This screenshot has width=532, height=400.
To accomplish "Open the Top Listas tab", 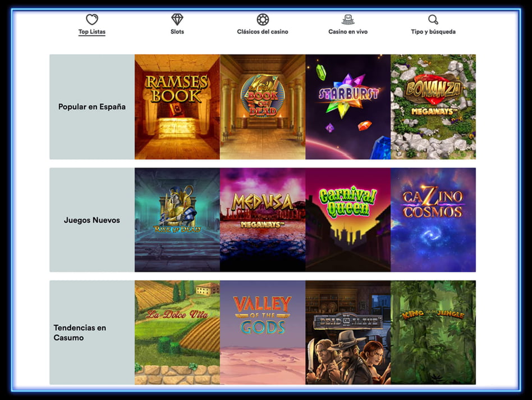I will pyautogui.click(x=92, y=31).
